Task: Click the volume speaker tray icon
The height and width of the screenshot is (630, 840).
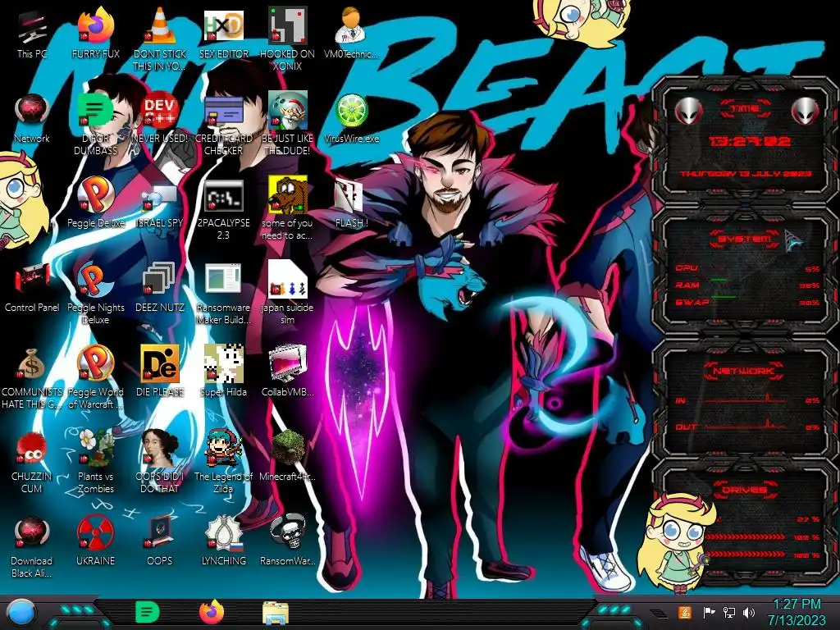Action: point(749,612)
